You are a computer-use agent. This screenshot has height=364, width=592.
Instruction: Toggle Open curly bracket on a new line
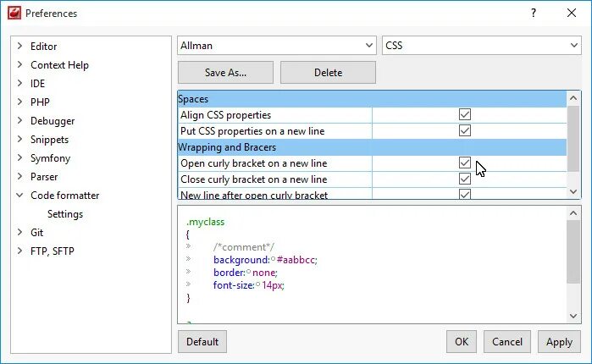[464, 163]
